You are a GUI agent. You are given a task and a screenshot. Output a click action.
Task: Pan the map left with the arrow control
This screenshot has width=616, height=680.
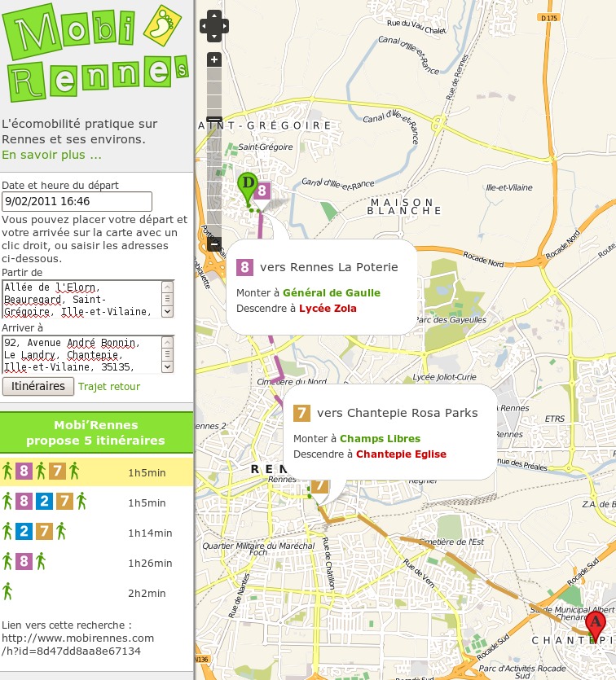tap(205, 26)
